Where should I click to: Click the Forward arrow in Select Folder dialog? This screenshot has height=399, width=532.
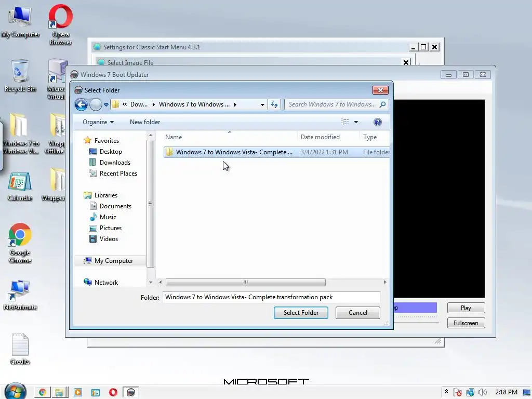(96, 104)
